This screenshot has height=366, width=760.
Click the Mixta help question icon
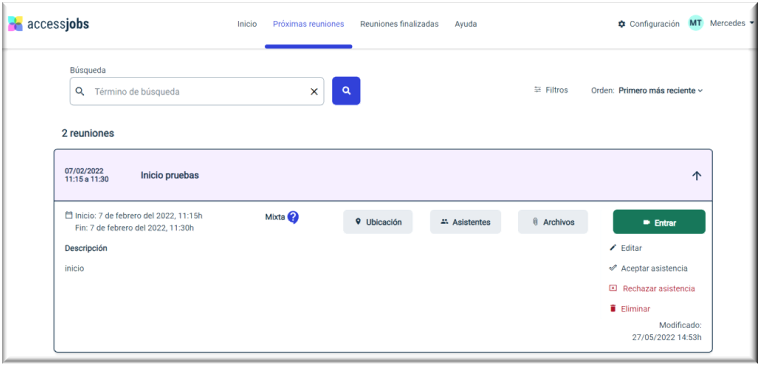293,217
